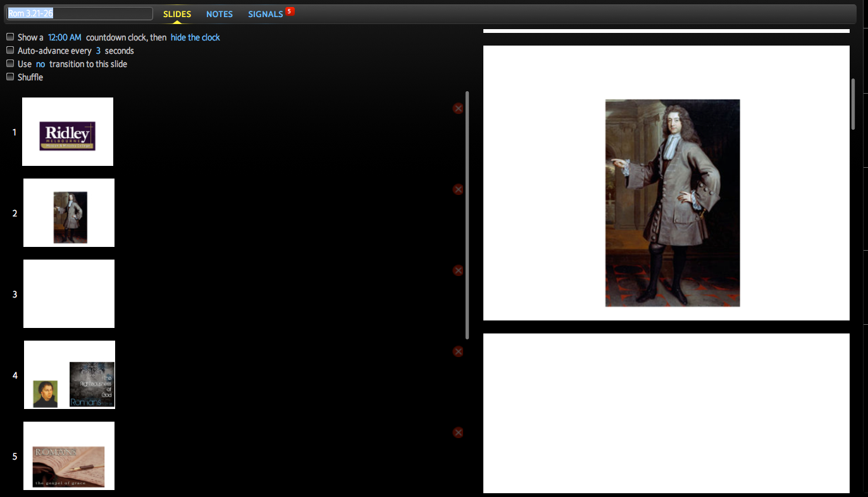This screenshot has width=868, height=497.
Task: Delete slide 5 with its X icon
Action: coord(458,432)
